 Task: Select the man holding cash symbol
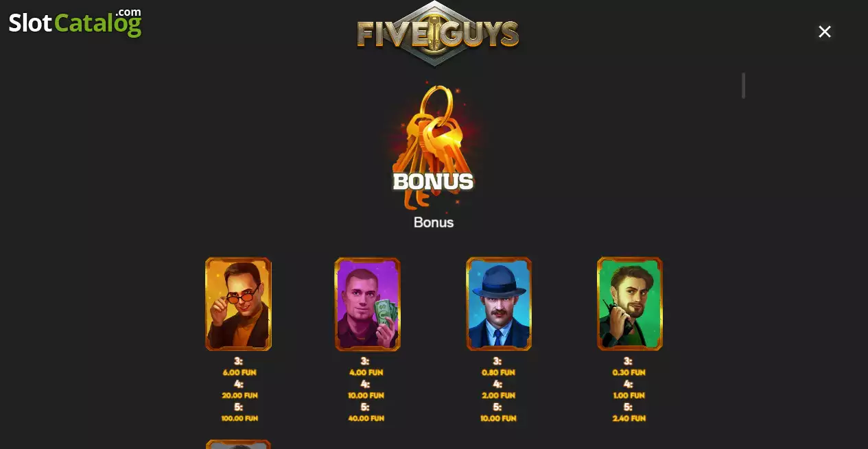367,304
